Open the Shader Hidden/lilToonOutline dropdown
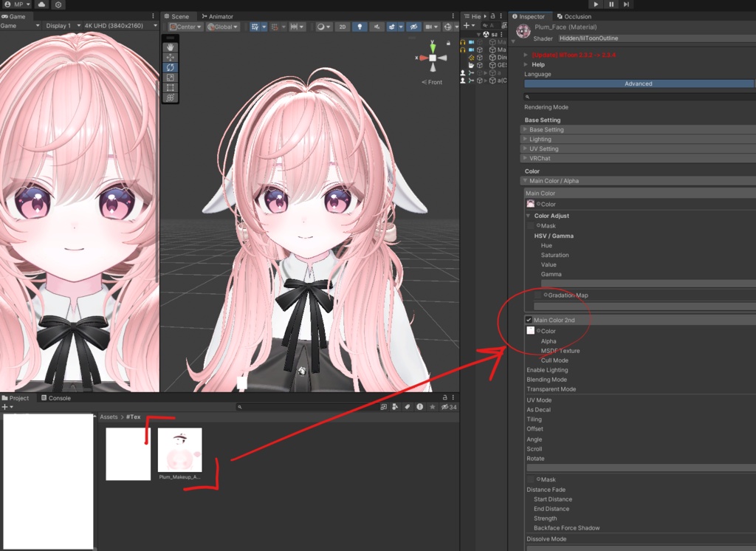Viewport: 756px width, 551px height. click(656, 38)
